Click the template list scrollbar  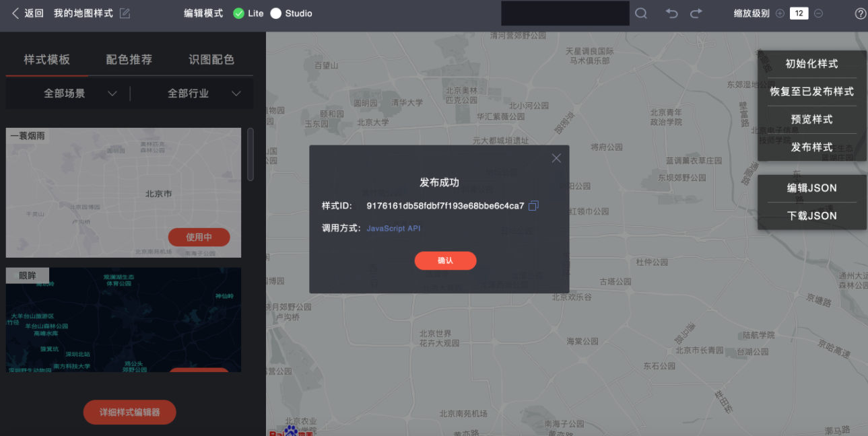click(x=251, y=154)
